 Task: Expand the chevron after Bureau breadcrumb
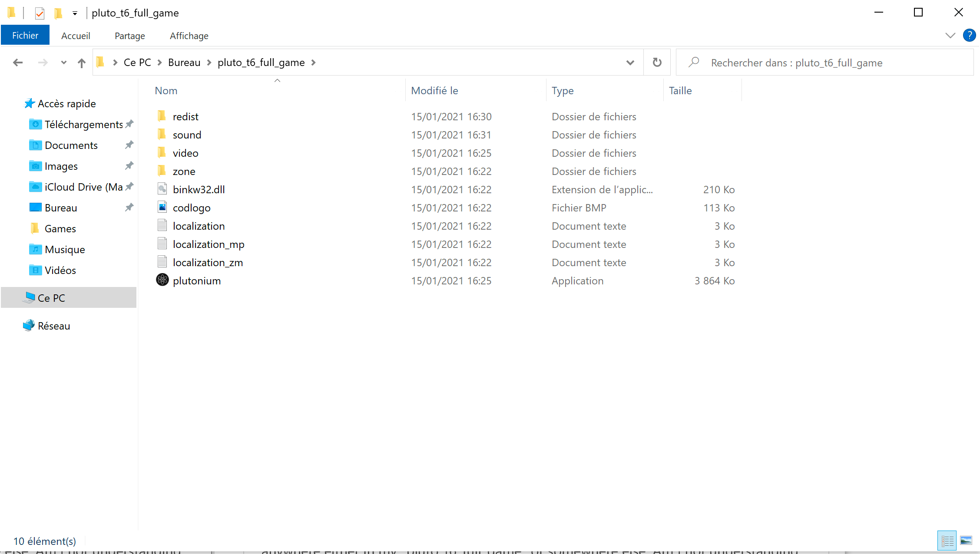tap(209, 63)
